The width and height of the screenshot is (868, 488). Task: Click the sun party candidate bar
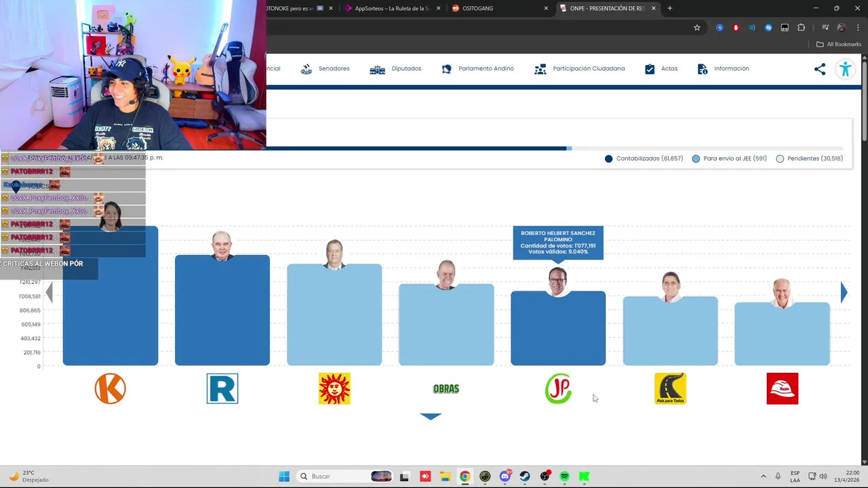pos(334,314)
